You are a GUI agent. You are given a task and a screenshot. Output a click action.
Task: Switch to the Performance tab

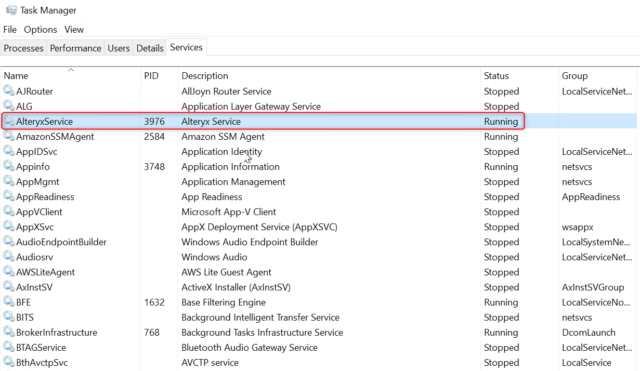point(76,48)
